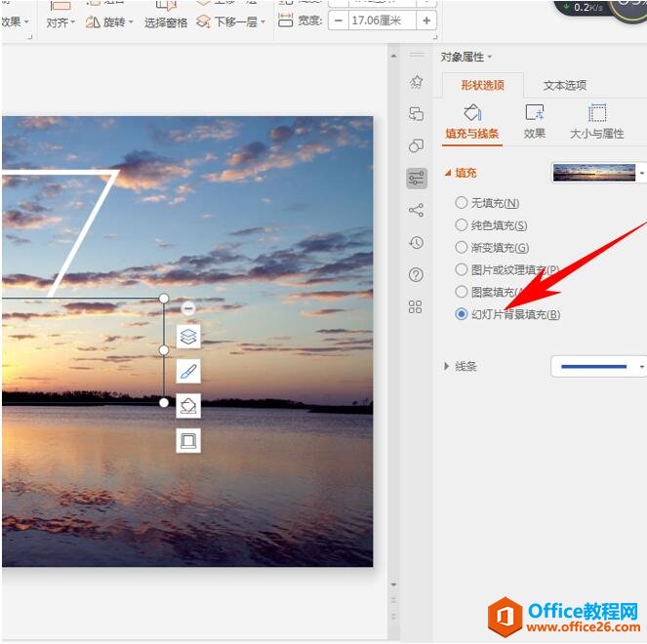Click the shapes icon in sidebar
Image resolution: width=647 pixels, height=644 pixels.
click(417, 145)
